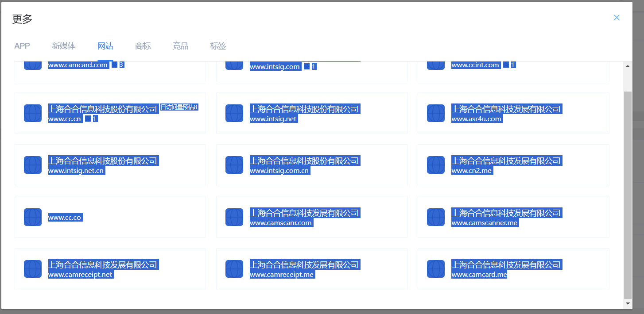The width and height of the screenshot is (644, 314).
Task: Open the 标签 tab
Action: tap(218, 46)
